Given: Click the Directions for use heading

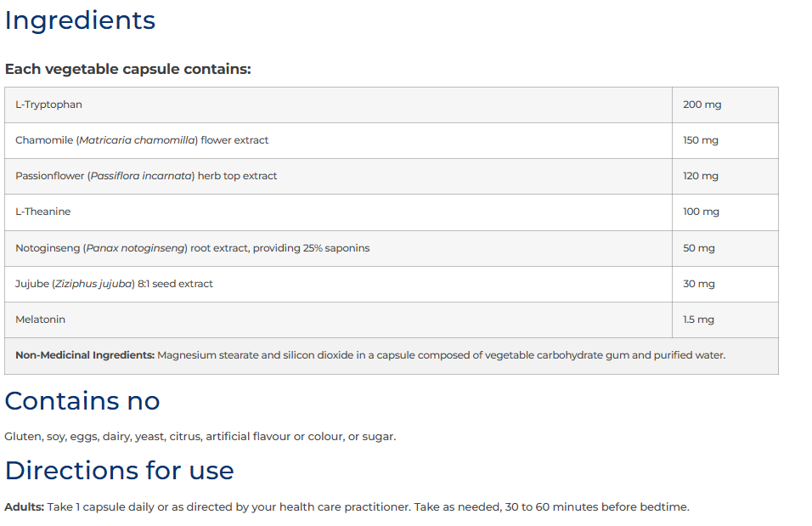Looking at the screenshot, I should 119,471.
